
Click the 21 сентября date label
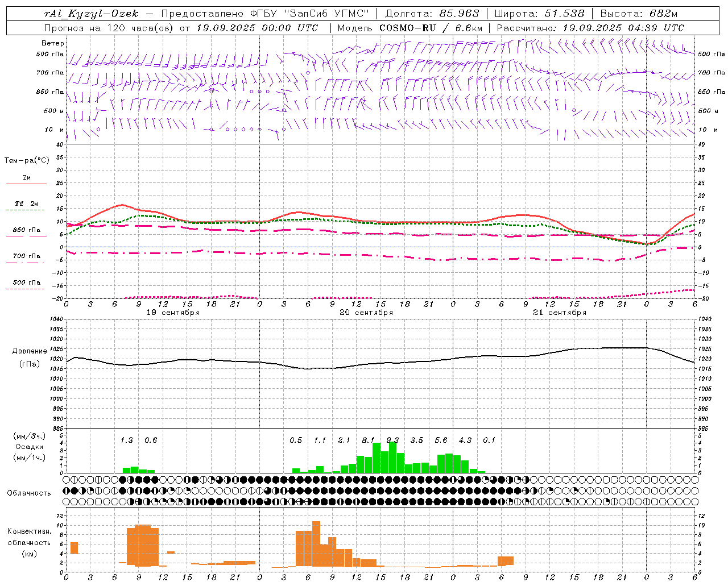(560, 313)
